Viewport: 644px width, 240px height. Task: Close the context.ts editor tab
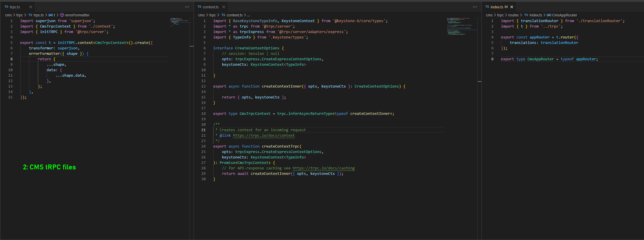(224, 7)
